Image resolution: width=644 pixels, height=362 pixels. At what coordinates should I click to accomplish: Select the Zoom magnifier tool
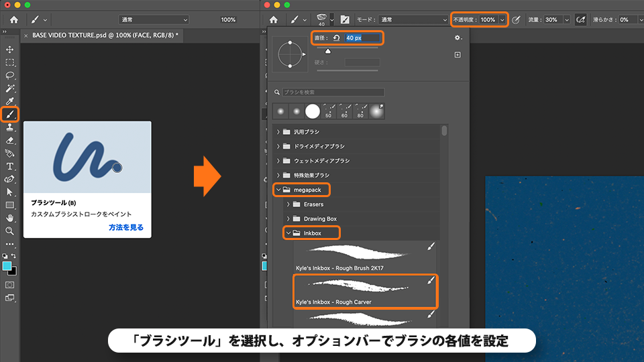pos(10,231)
